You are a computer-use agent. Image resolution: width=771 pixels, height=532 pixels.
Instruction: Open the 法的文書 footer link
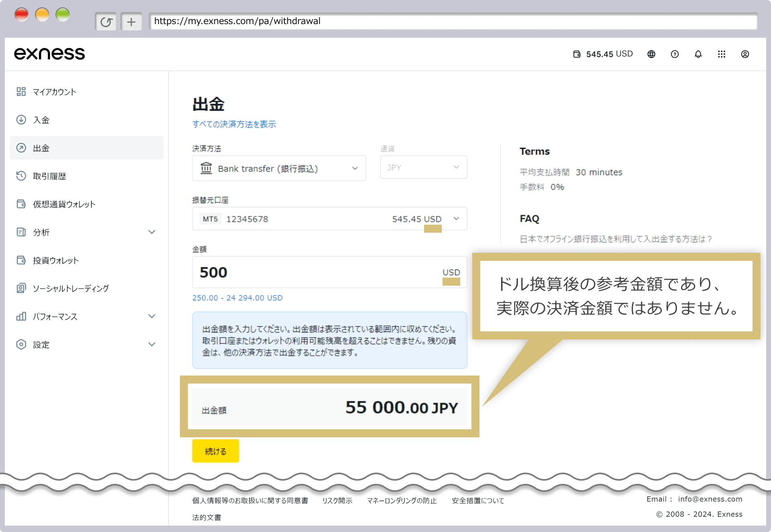pyautogui.click(x=207, y=518)
